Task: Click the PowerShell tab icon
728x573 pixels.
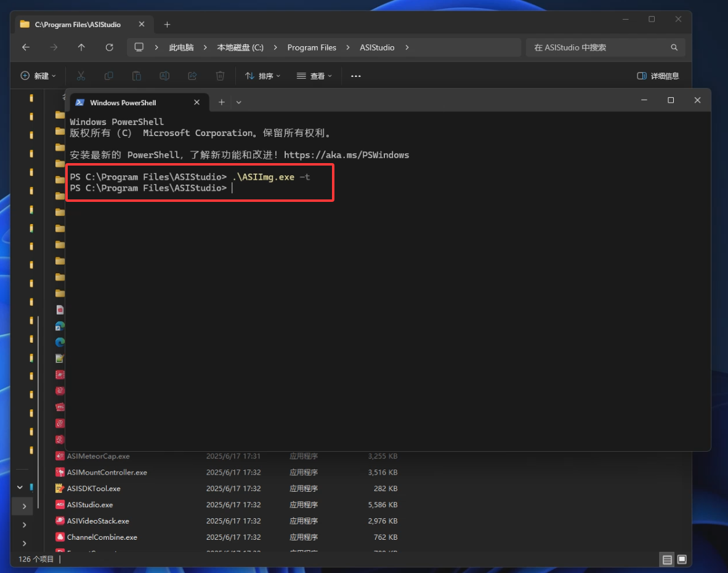Action: pos(80,103)
